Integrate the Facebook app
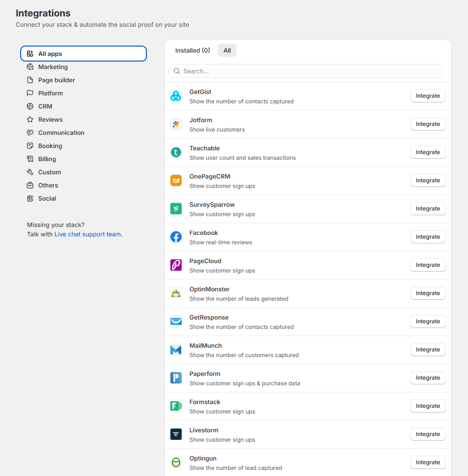Image resolution: width=468 pixels, height=476 pixels. pos(428,237)
